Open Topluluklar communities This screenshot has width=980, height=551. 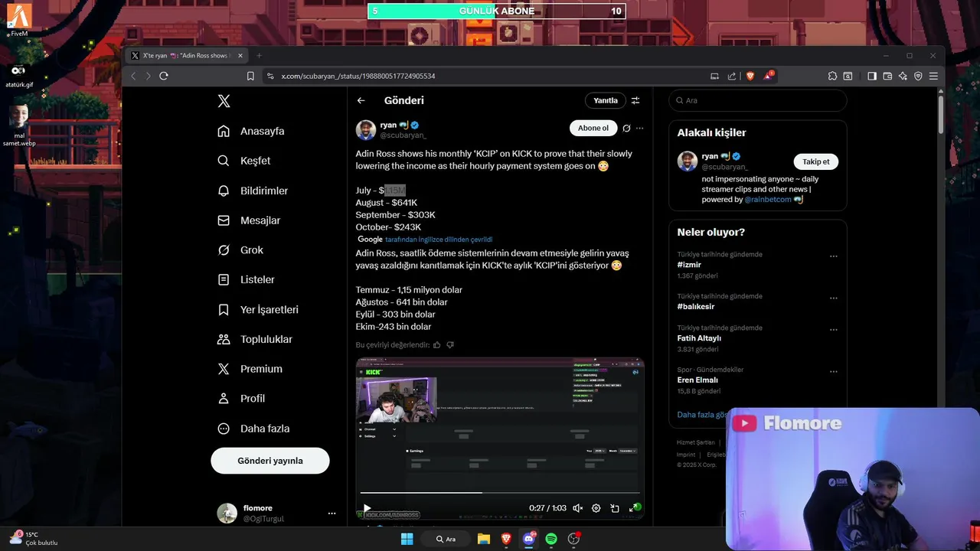(255, 339)
